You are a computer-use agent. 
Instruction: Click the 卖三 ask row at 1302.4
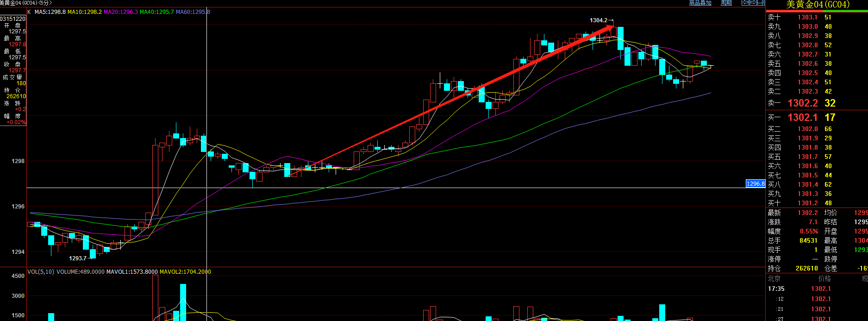coord(817,82)
